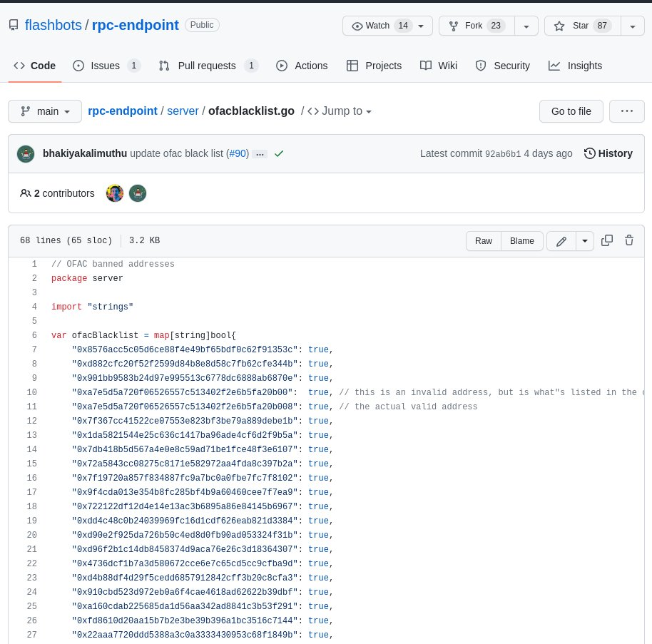Image resolution: width=652 pixels, height=644 pixels.
Task: Click the copy raw contents icon
Action: [x=606, y=240]
